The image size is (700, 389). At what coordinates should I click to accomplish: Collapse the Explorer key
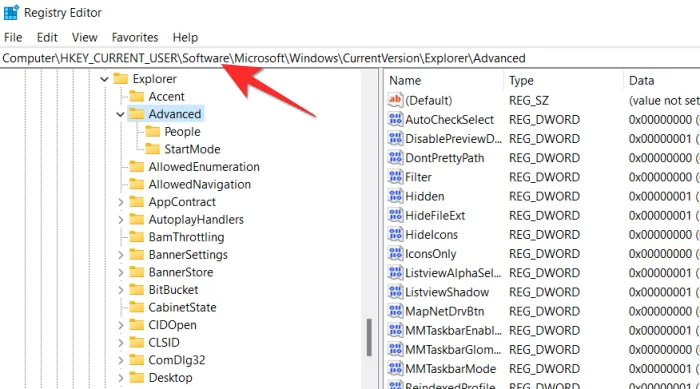(x=104, y=79)
